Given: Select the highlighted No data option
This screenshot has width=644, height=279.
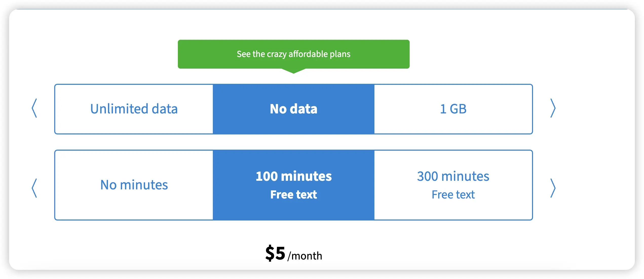Looking at the screenshot, I should tap(293, 109).
